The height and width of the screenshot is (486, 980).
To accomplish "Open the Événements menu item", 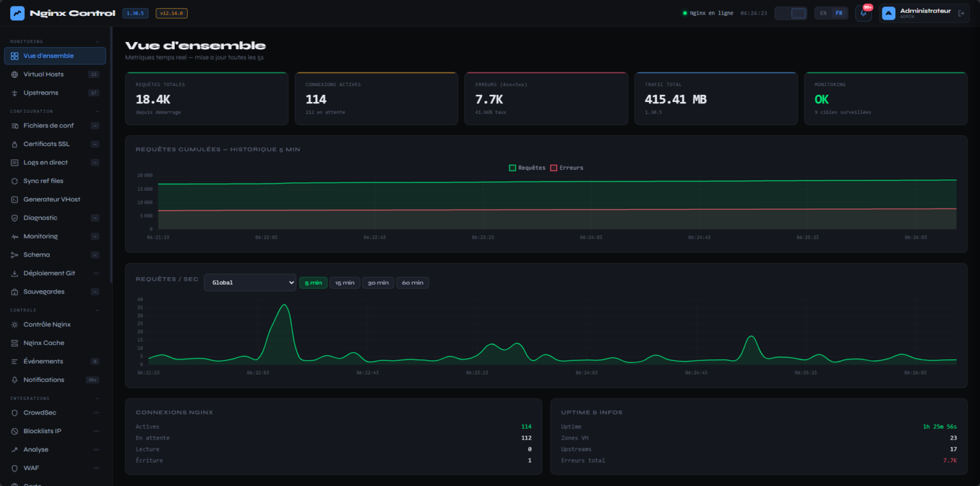I will pyautogui.click(x=55, y=362).
